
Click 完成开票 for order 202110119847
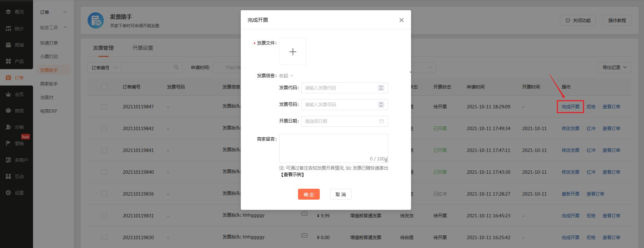[x=570, y=107]
